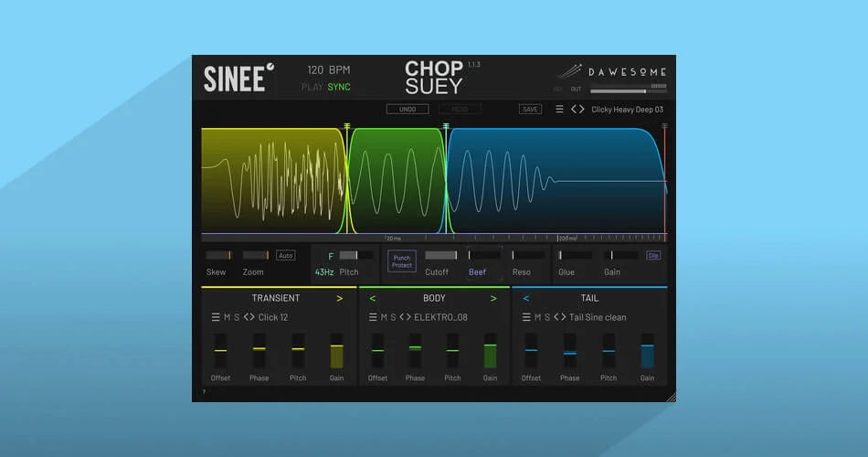
Task: Click the output level meter slider
Action: [629, 90]
